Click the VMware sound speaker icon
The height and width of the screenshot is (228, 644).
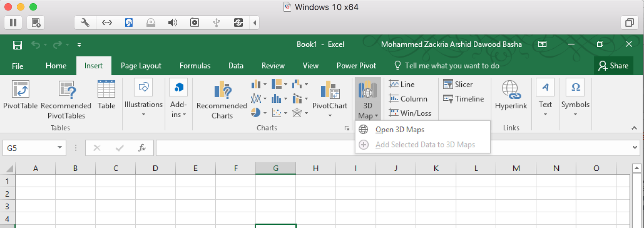click(172, 23)
